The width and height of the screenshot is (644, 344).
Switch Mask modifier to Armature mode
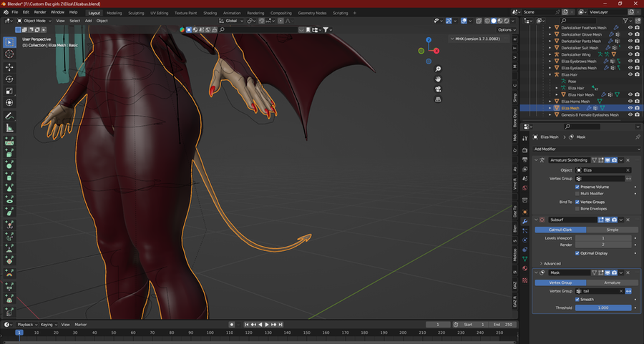point(612,282)
